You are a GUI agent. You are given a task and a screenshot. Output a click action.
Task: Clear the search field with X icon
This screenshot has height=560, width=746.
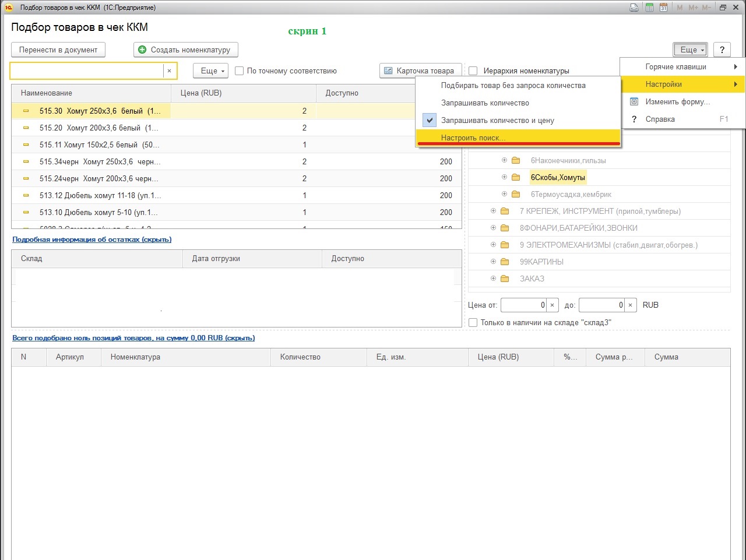[x=169, y=71]
